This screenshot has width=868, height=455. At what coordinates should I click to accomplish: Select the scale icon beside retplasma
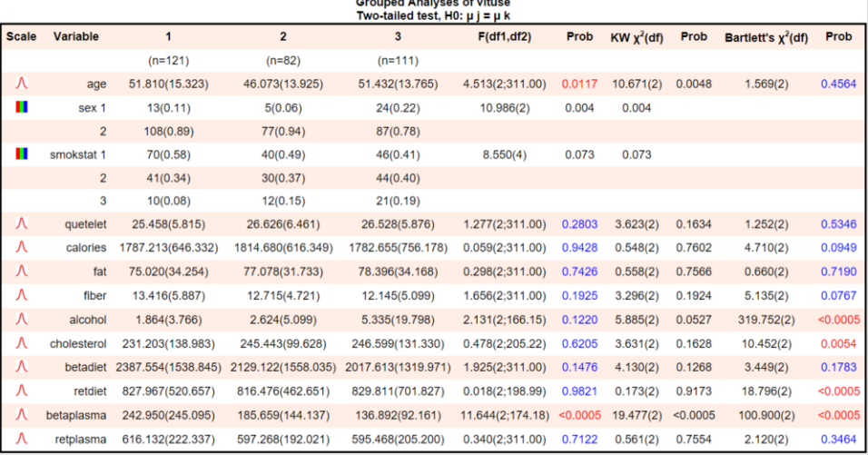(x=22, y=440)
